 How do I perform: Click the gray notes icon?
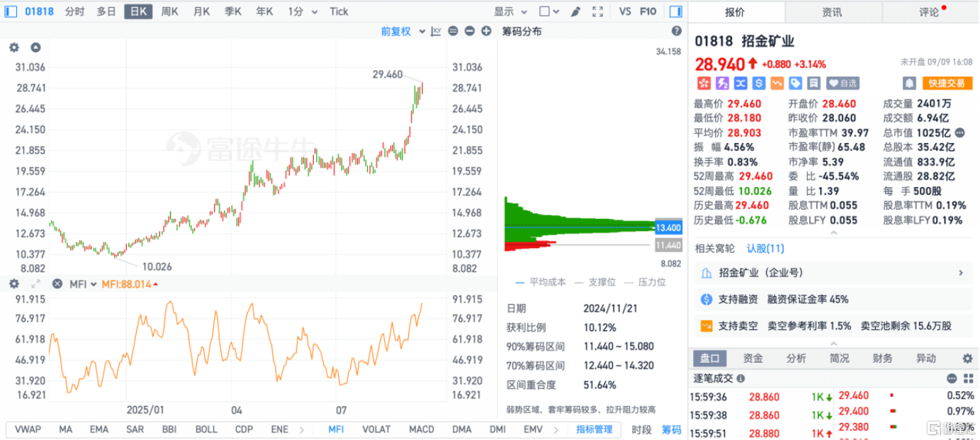pyautogui.click(x=814, y=83)
